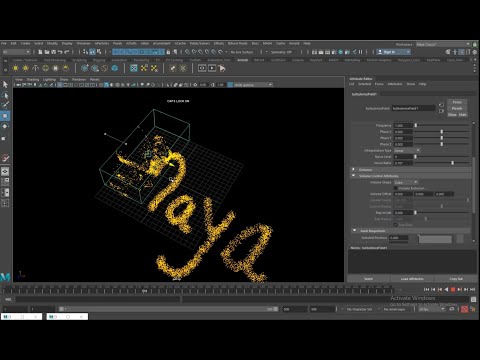The height and width of the screenshot is (360, 480).
Task: Toggle the Volume Exclusion checkbox
Action: click(396, 188)
